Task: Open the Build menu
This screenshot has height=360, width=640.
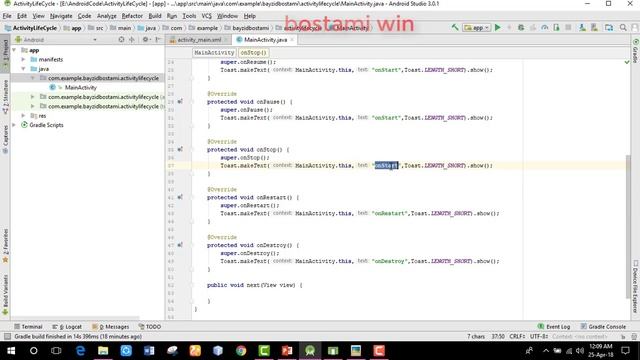Action: point(155,16)
